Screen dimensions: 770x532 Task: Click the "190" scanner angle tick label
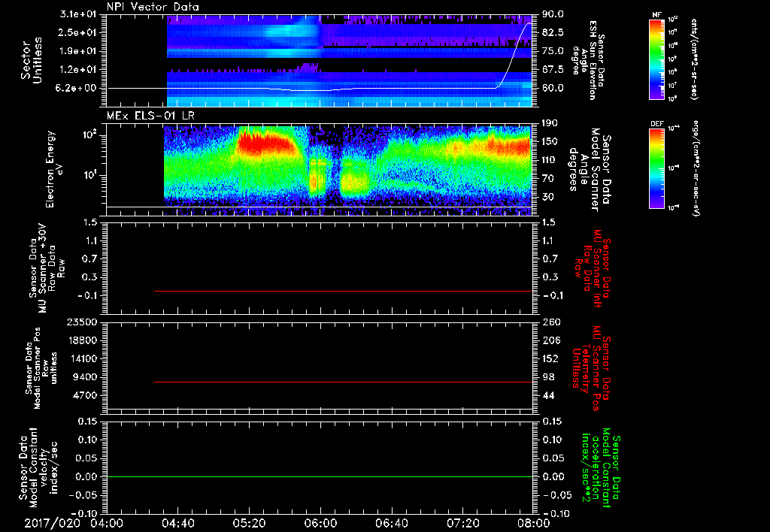click(550, 123)
